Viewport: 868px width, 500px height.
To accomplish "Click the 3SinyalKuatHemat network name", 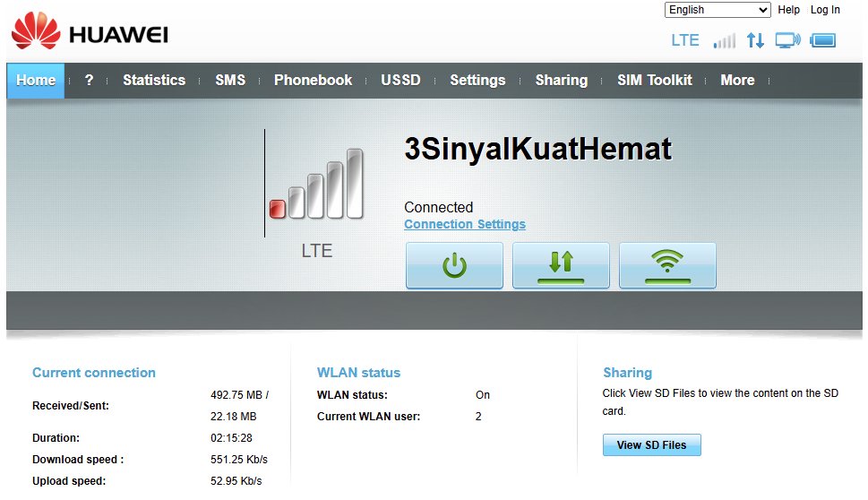I will click(x=538, y=149).
